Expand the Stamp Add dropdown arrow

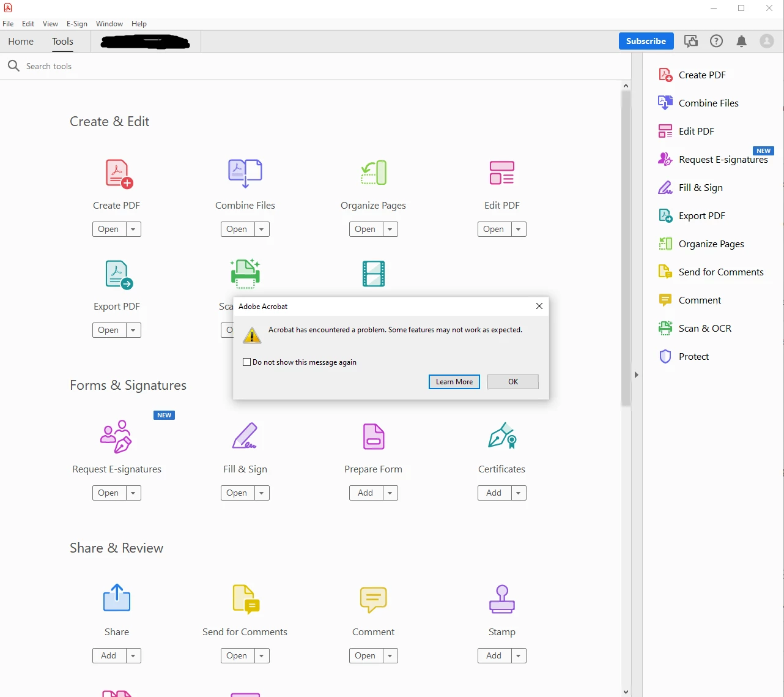pos(519,655)
